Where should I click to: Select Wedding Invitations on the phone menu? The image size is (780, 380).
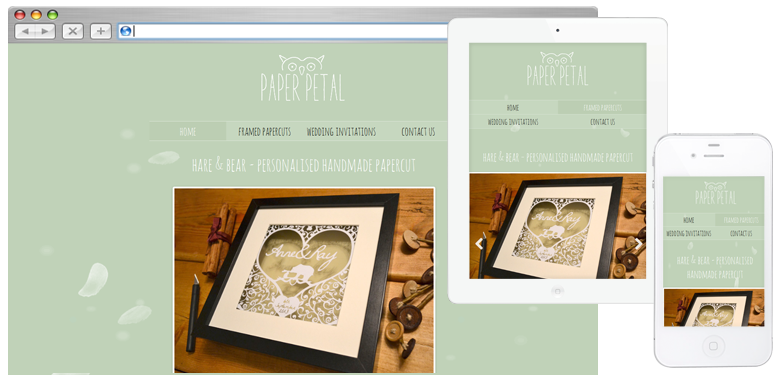(x=688, y=233)
